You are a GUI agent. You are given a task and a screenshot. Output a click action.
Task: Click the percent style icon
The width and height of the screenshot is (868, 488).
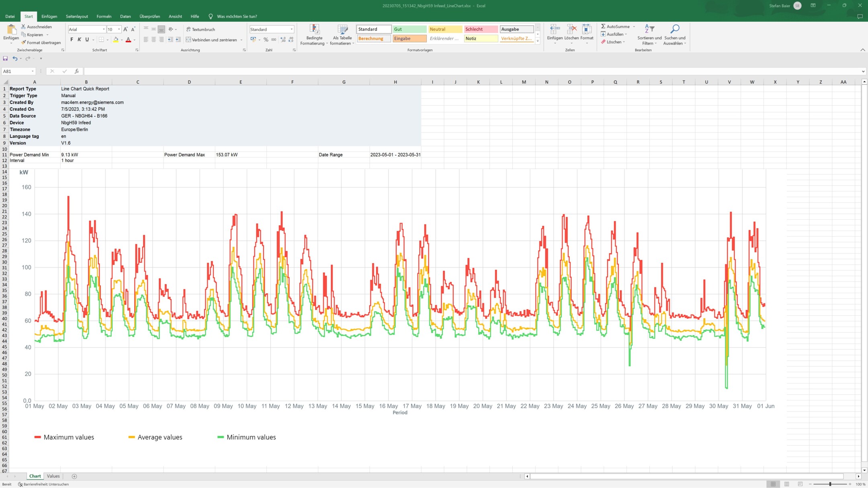coord(266,39)
